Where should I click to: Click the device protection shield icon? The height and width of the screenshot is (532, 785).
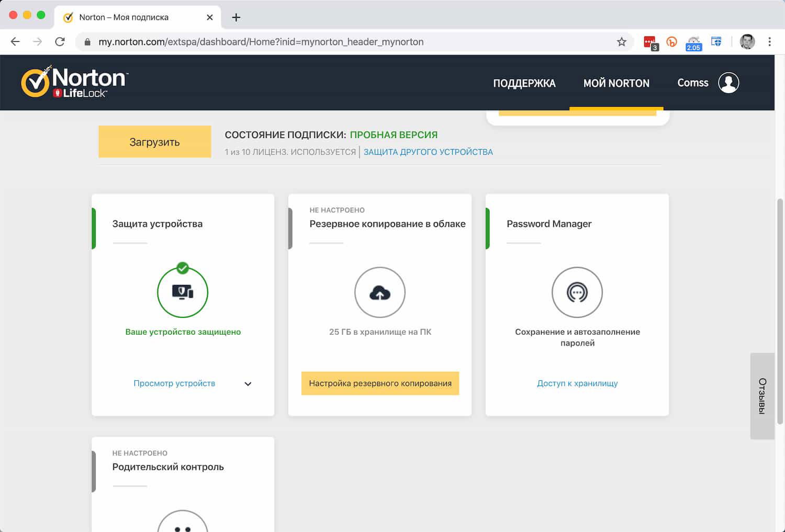183,292
